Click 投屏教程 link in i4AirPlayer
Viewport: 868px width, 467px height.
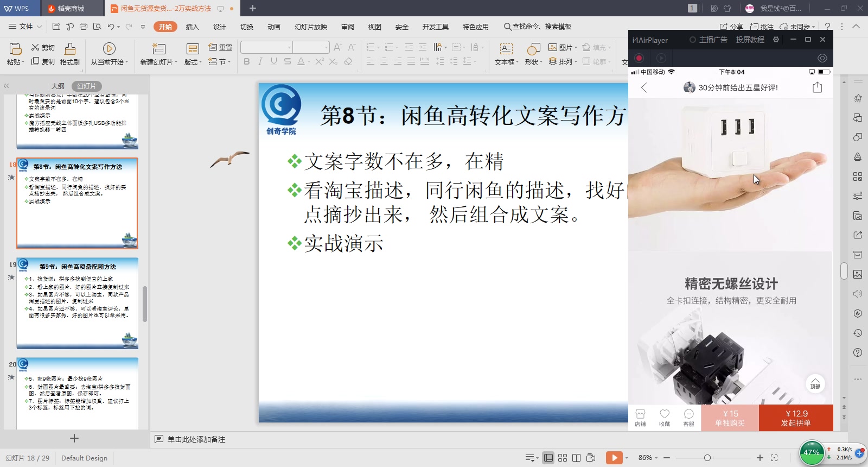click(750, 40)
